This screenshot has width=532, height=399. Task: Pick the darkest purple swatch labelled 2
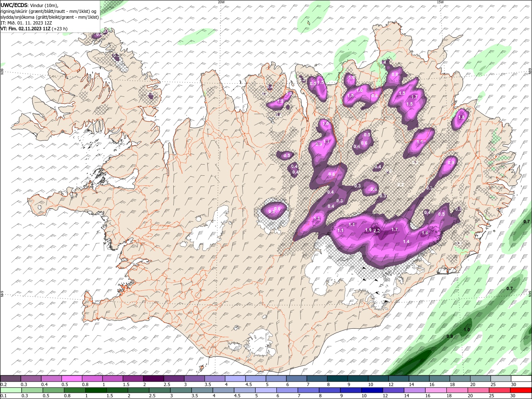pyautogui.click(x=153, y=379)
